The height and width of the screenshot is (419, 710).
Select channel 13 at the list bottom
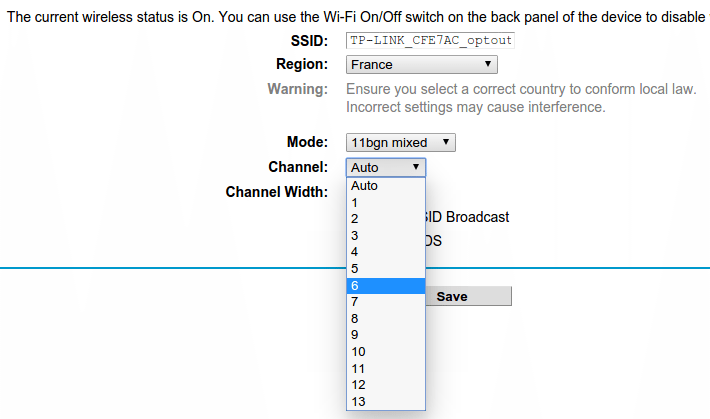point(386,401)
